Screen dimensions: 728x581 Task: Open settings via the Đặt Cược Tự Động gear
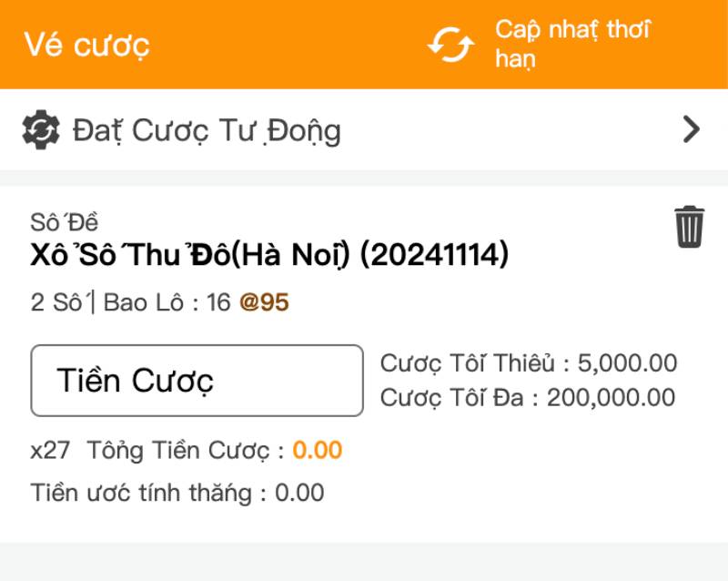[x=38, y=129]
